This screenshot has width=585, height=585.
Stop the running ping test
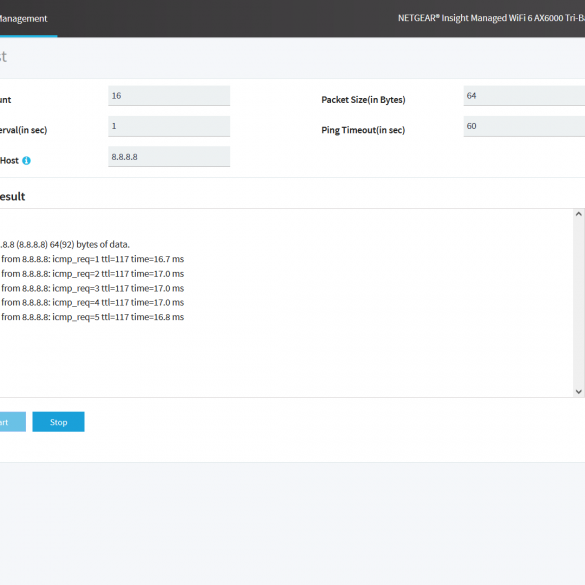pos(59,422)
